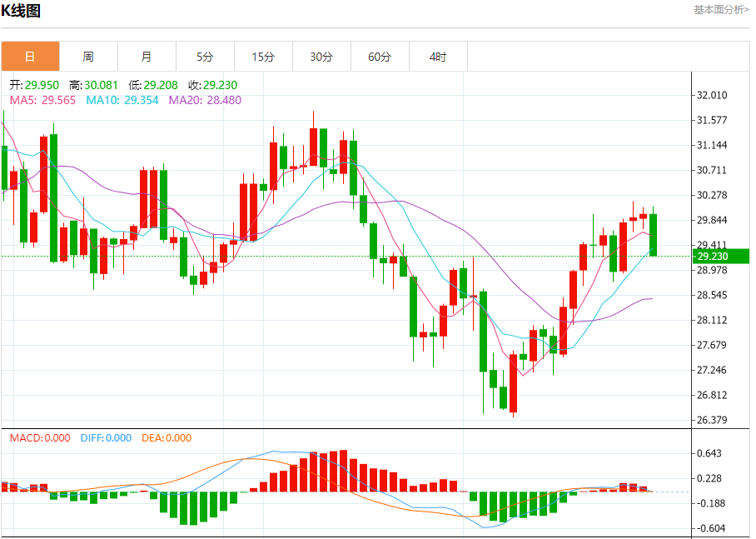Open the 基本面分析 link
756x539 pixels.
pos(721,10)
